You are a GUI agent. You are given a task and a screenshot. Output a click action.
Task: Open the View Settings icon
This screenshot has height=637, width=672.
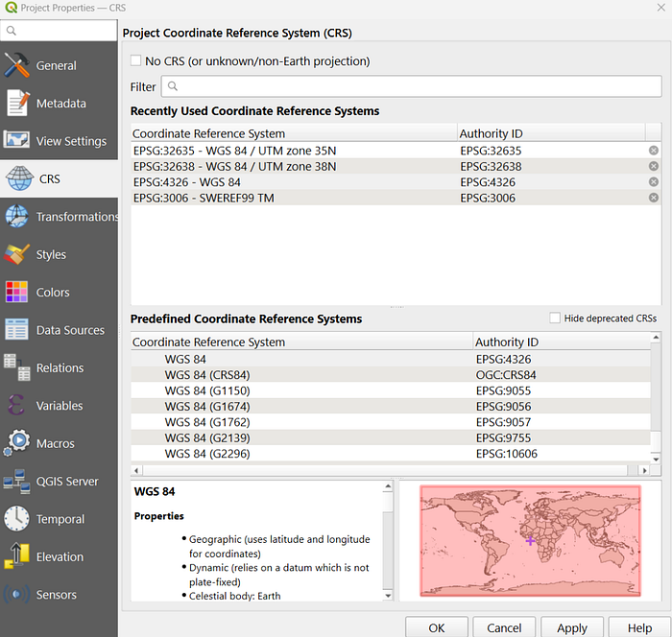click(x=16, y=140)
